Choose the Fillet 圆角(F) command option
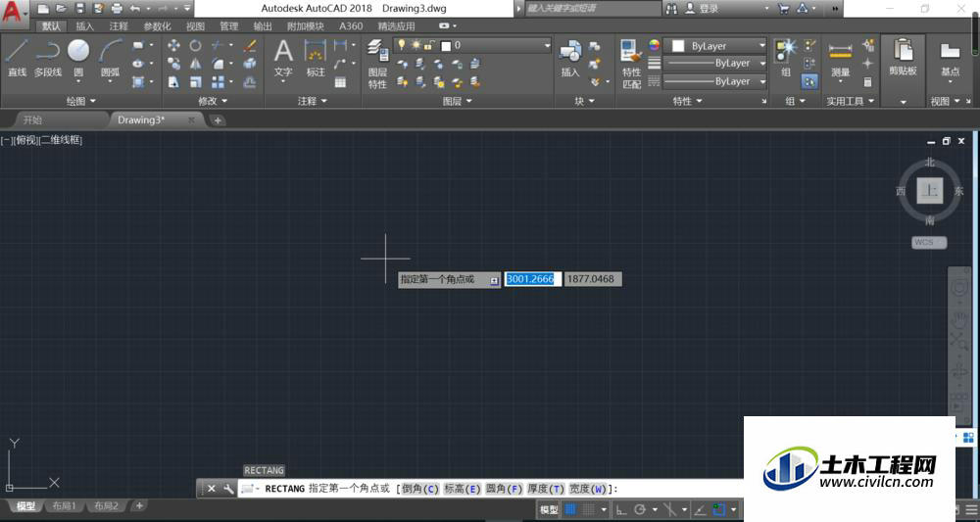 (504, 489)
